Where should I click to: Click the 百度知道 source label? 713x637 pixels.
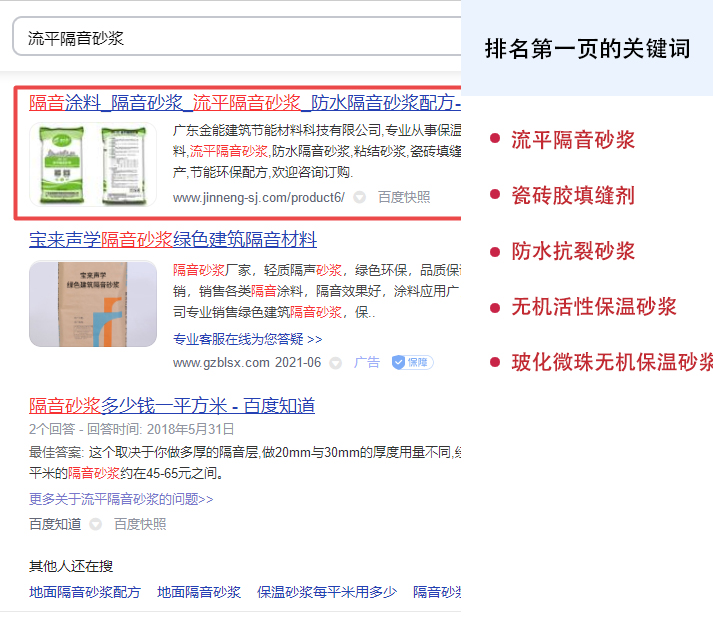(55, 524)
